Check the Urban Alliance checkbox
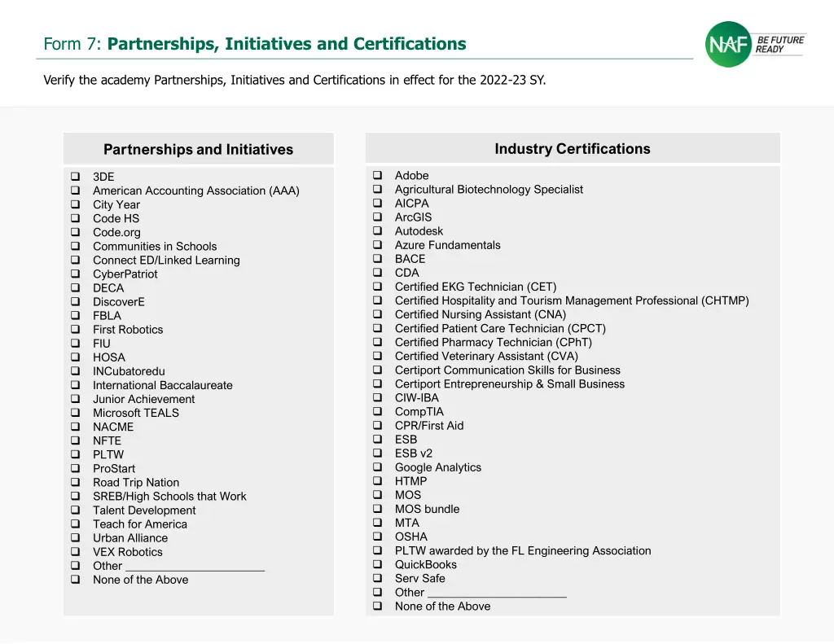Viewport: 834px width, 644px height. tap(76, 537)
